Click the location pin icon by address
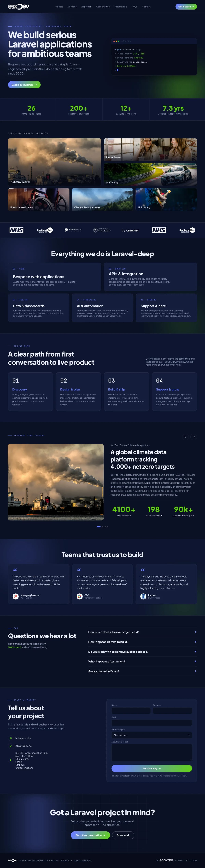 10,760
